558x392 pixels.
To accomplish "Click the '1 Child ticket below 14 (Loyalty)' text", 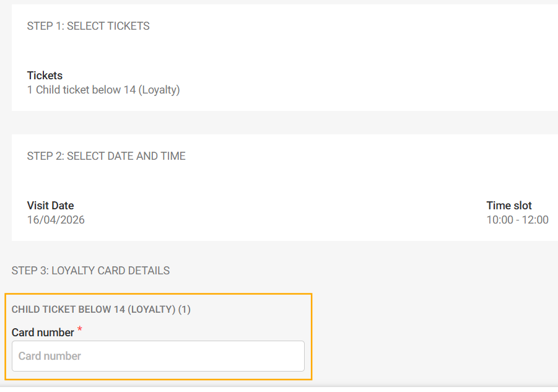I will click(103, 89).
